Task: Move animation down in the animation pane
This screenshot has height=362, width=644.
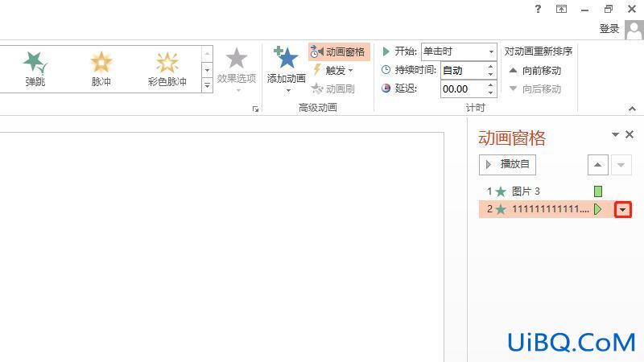Action: click(x=621, y=165)
